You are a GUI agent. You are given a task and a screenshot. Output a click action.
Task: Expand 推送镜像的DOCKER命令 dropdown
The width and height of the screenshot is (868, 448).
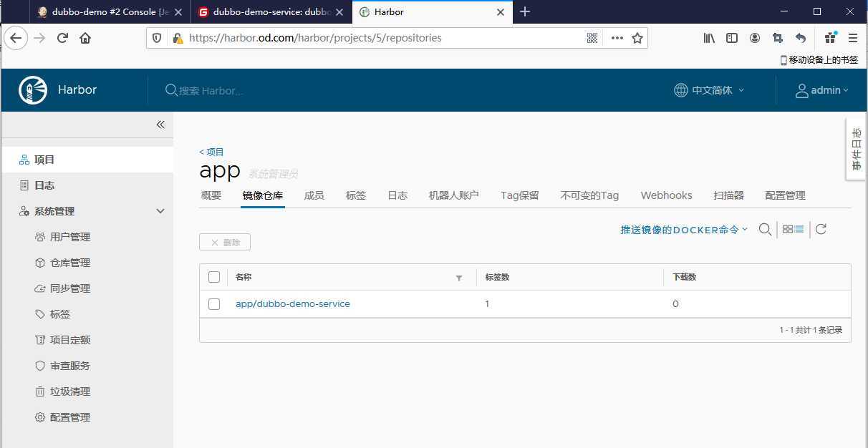point(684,230)
